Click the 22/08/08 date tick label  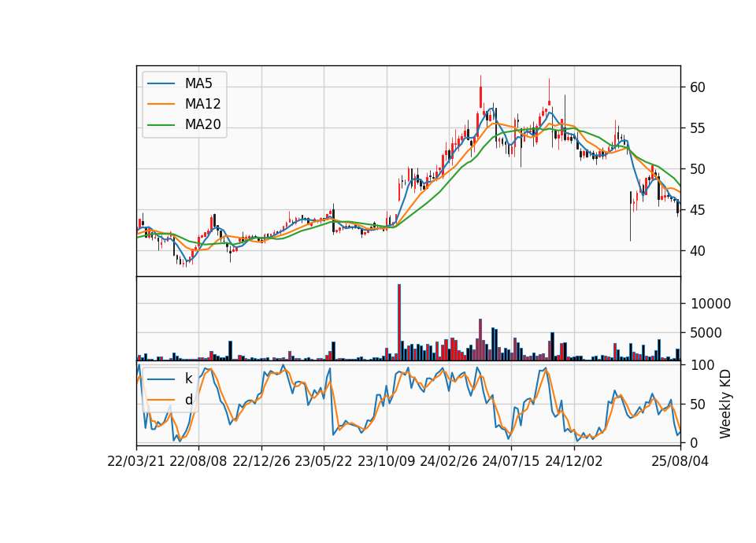point(198,461)
